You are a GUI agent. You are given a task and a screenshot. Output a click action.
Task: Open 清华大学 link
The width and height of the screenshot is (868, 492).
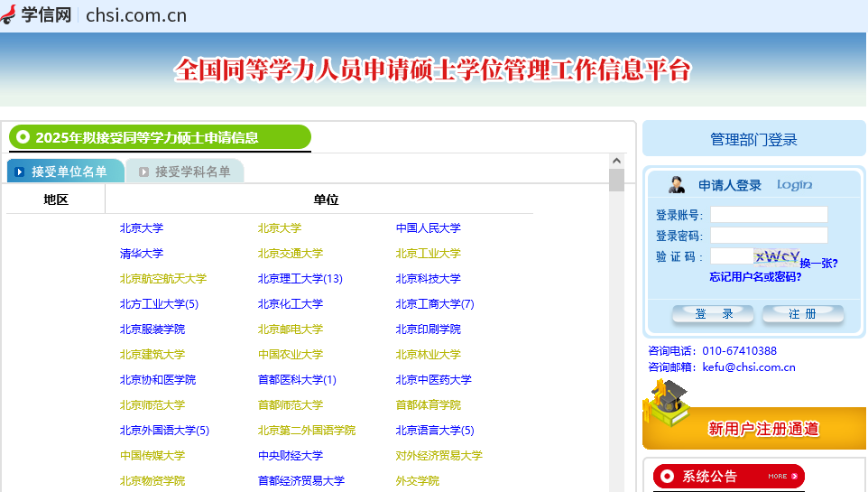point(141,253)
